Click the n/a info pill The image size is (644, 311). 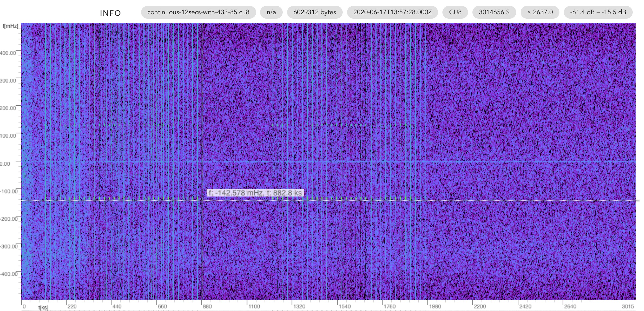click(271, 12)
